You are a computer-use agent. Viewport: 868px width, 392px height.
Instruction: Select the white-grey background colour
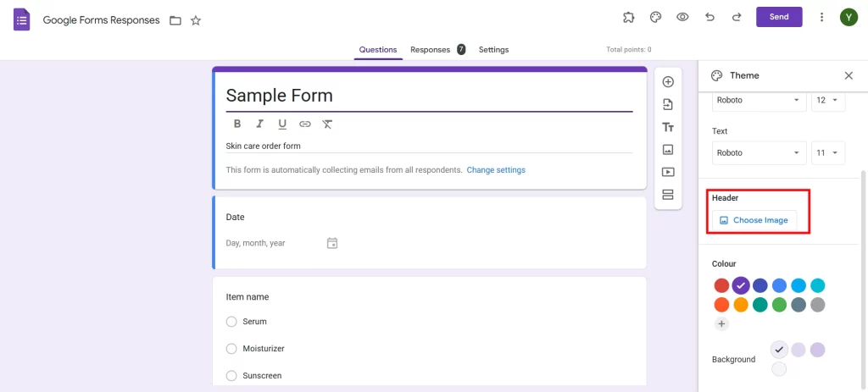[x=780, y=369]
